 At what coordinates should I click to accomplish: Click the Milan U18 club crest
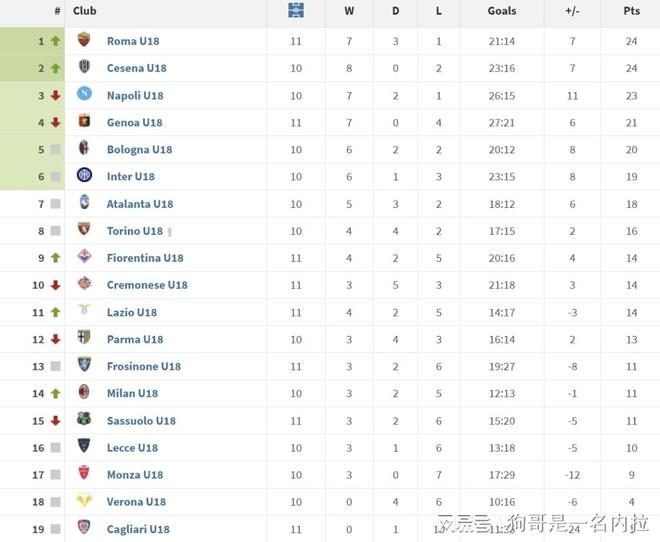tap(84, 392)
